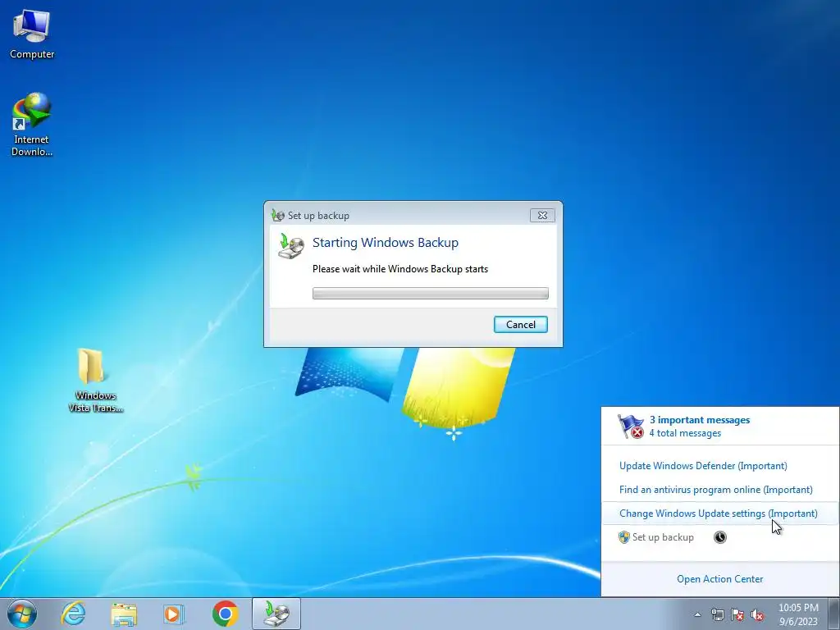Open the Windows Start menu orb

coord(22,614)
